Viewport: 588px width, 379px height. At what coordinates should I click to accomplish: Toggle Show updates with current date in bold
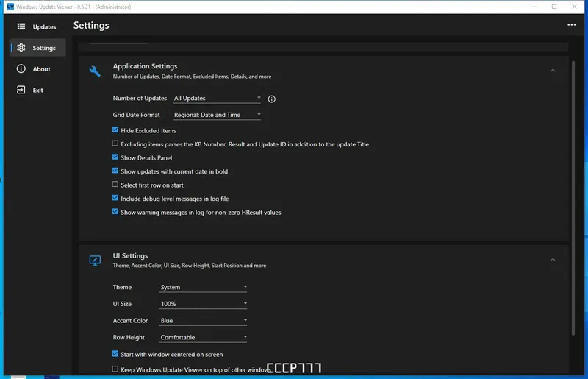[115, 171]
